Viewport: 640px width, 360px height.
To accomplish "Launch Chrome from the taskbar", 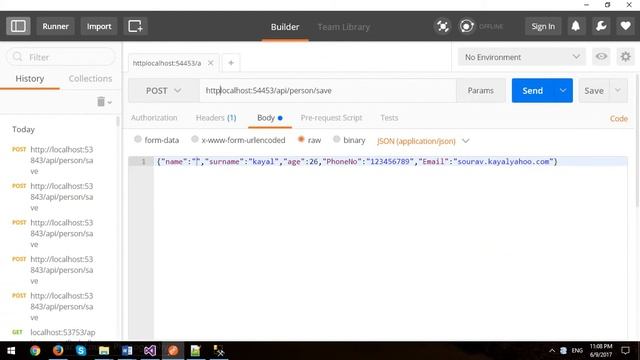I will tap(35, 351).
